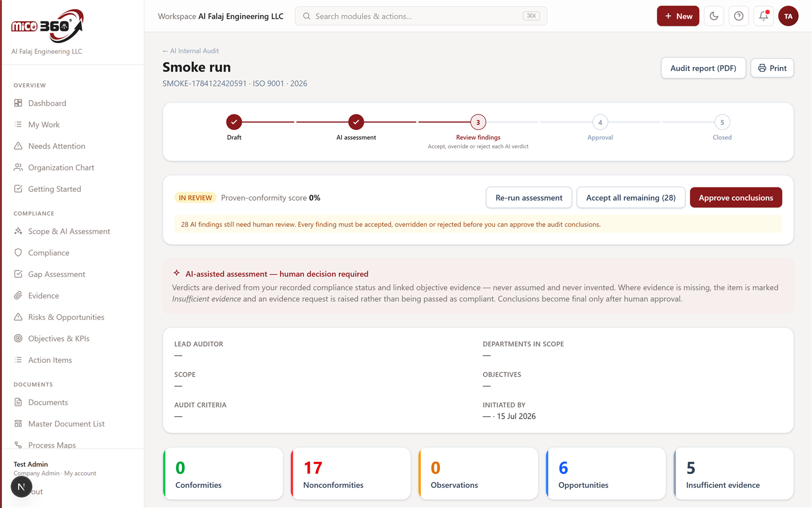Screen dimensions: 812x508
Task: Click Risks & Opportunities triangle icon
Action: coord(18,317)
